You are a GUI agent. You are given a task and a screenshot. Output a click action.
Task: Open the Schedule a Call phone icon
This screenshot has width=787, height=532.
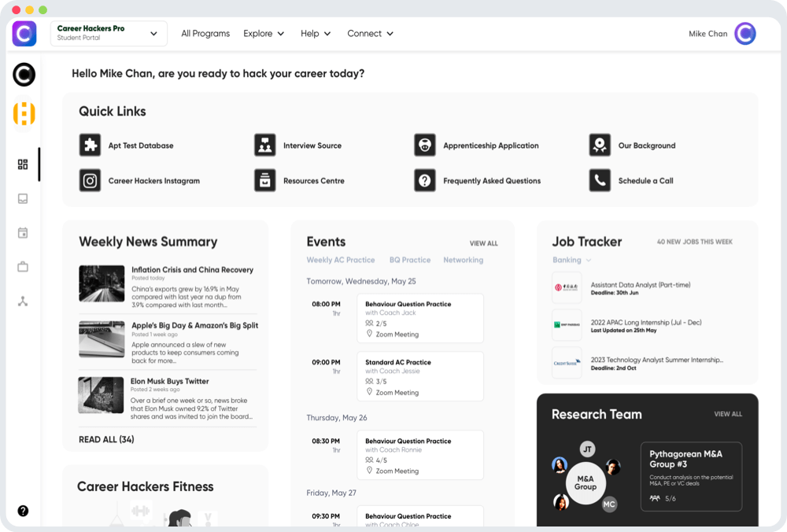click(600, 181)
